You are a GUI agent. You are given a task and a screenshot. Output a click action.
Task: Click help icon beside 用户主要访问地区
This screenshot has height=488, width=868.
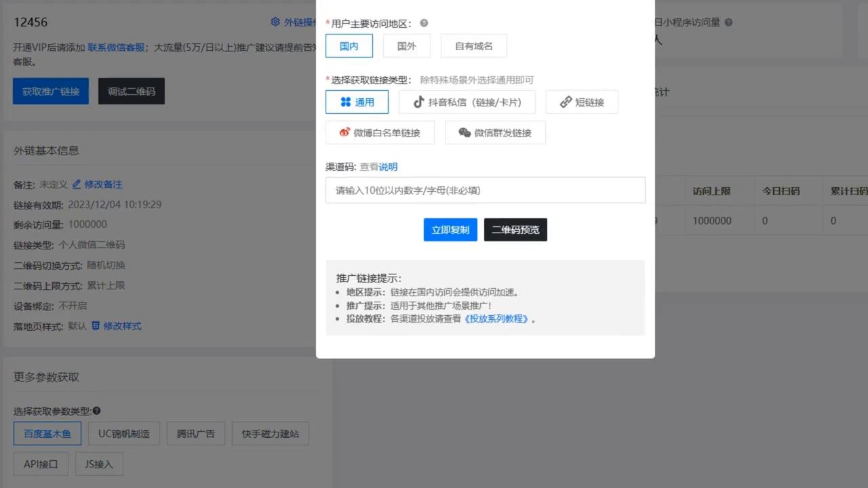[x=424, y=23]
